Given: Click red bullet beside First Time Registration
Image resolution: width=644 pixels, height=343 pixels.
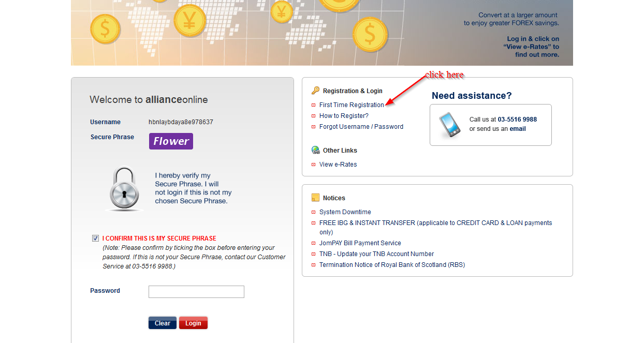Looking at the screenshot, I should (x=313, y=105).
